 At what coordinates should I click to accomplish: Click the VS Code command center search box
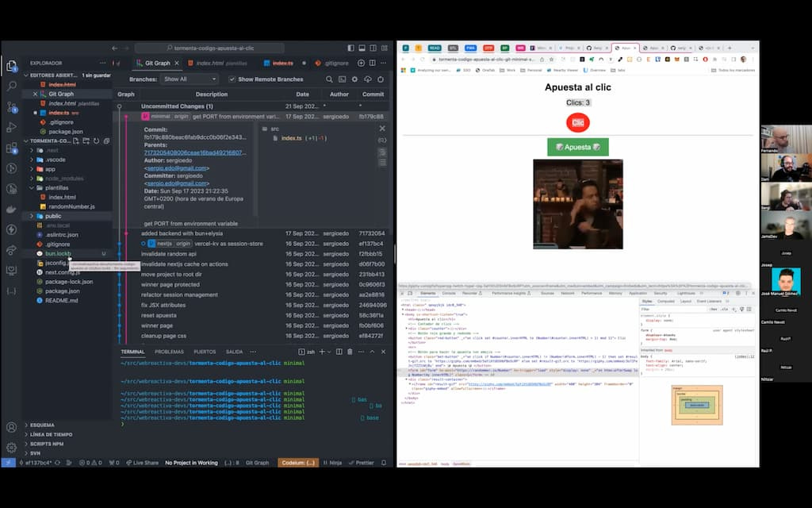click(209, 48)
